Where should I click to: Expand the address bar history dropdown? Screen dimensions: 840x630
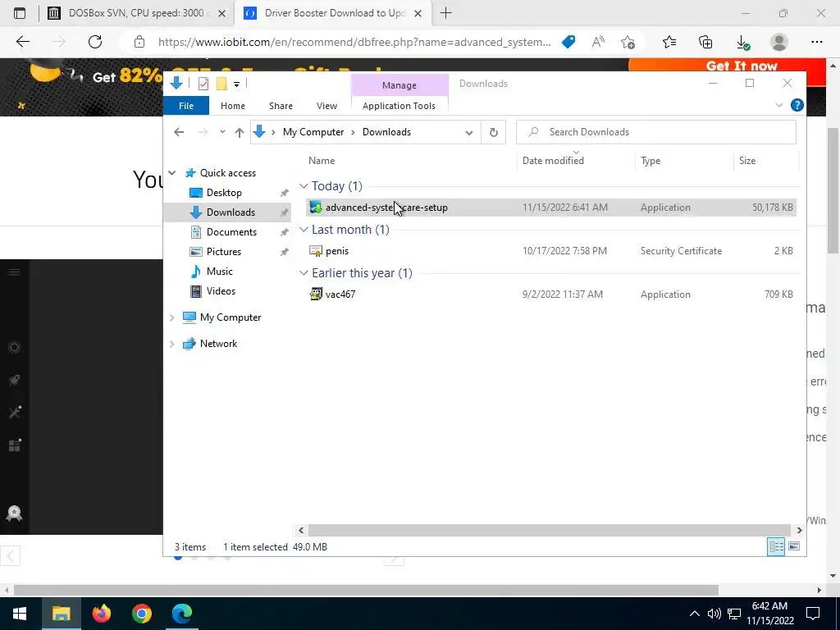tap(468, 132)
